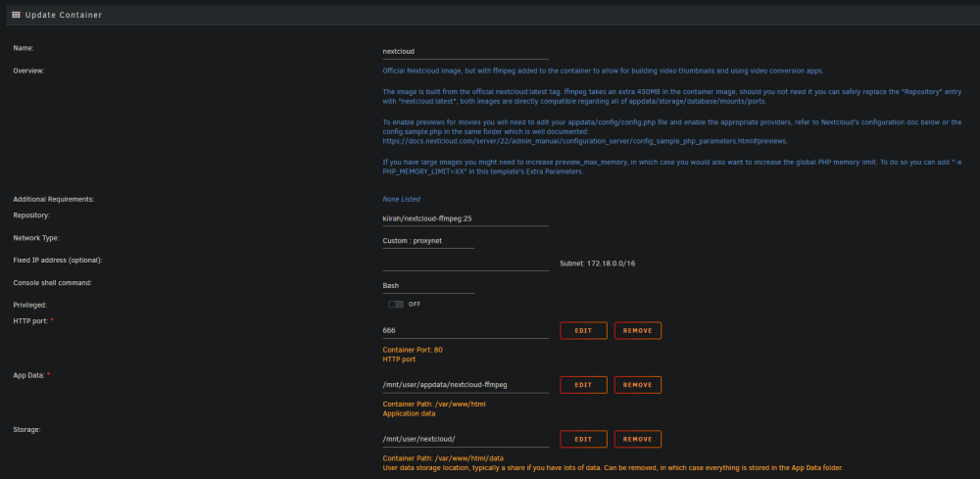Toggle the Privileged switch
This screenshot has height=479, width=980.
(396, 304)
